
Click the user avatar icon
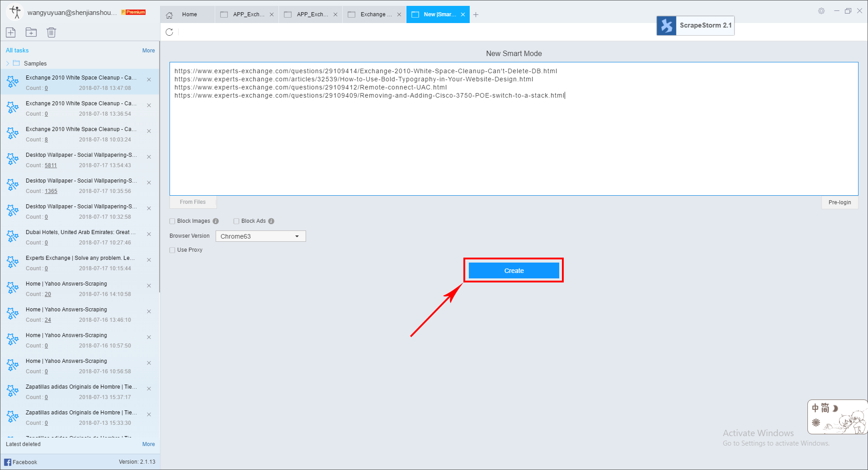[15, 12]
